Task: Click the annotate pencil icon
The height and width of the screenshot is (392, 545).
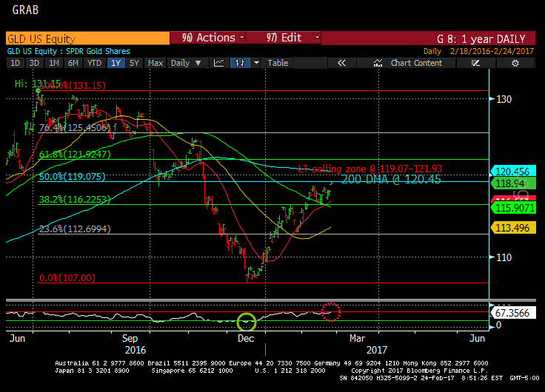Action: point(475,63)
